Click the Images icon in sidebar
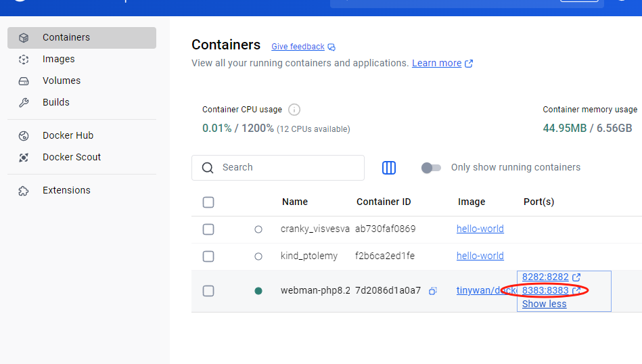The height and width of the screenshot is (364, 642). (24, 60)
